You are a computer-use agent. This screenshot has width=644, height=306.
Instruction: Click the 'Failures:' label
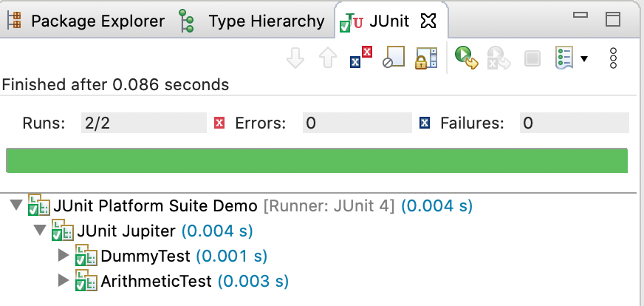(x=472, y=123)
